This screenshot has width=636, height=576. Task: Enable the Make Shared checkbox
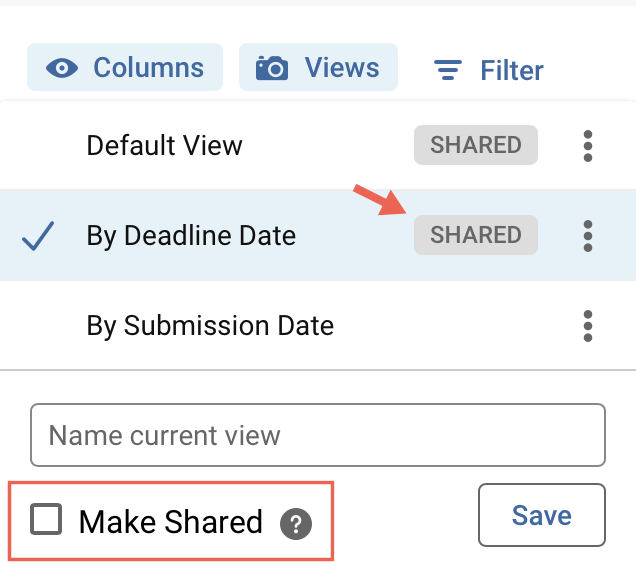coord(46,520)
